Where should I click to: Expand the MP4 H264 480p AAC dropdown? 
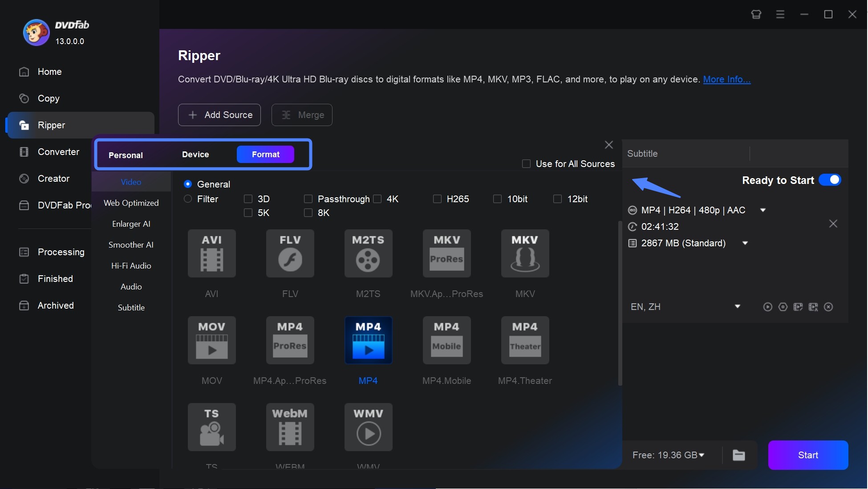click(x=763, y=210)
